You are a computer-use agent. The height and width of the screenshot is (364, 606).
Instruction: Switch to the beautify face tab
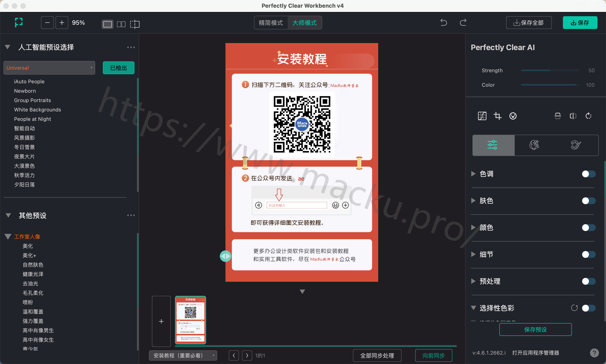pyautogui.click(x=535, y=145)
